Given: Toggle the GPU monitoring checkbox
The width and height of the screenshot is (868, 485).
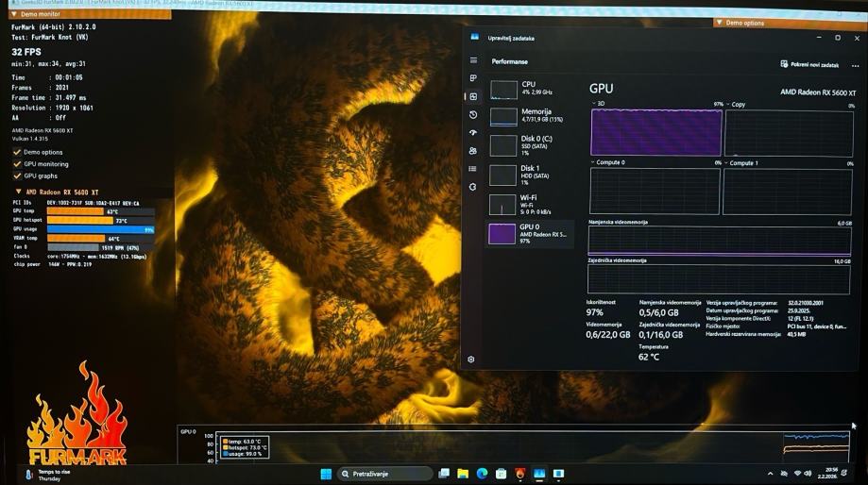Looking at the screenshot, I should 17,164.
